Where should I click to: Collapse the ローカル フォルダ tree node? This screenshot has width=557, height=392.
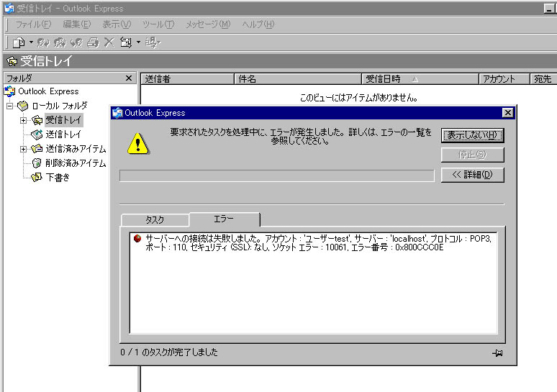click(10, 106)
